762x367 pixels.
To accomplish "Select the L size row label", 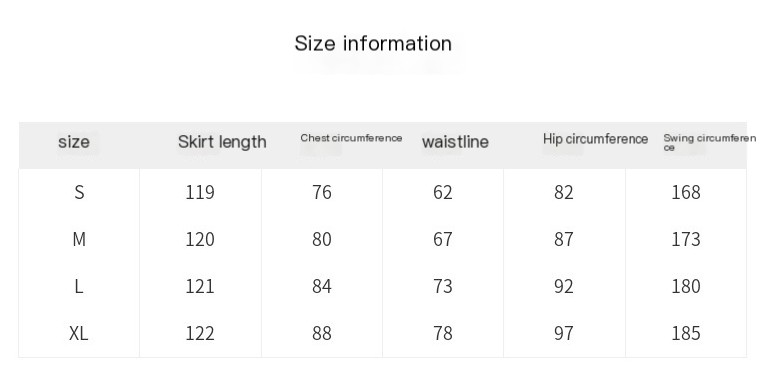I will (79, 286).
